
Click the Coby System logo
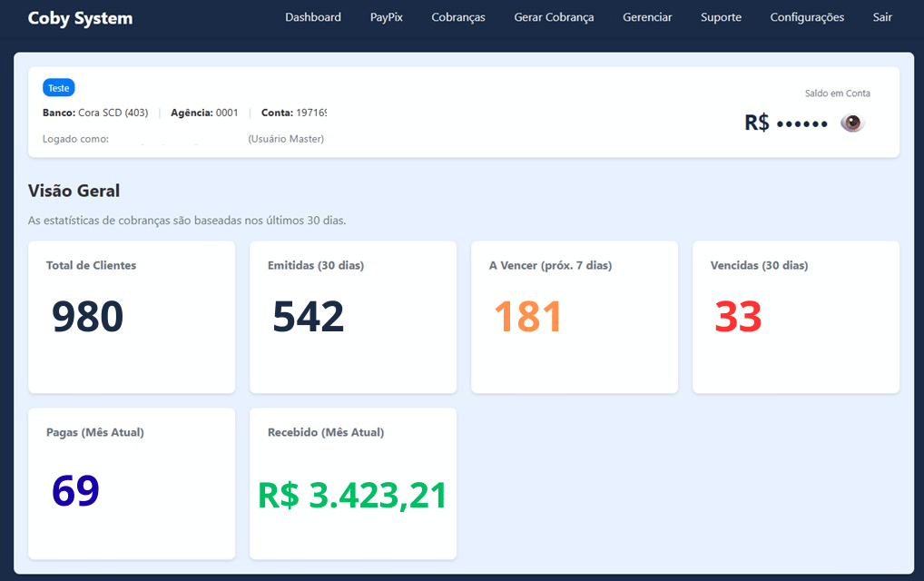(x=82, y=17)
